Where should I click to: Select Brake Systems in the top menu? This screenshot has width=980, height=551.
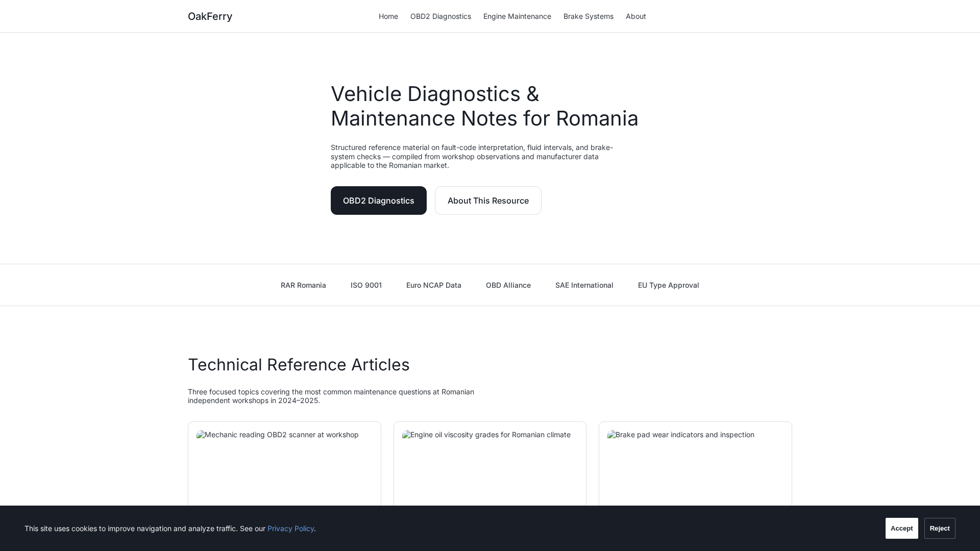pyautogui.click(x=589, y=16)
